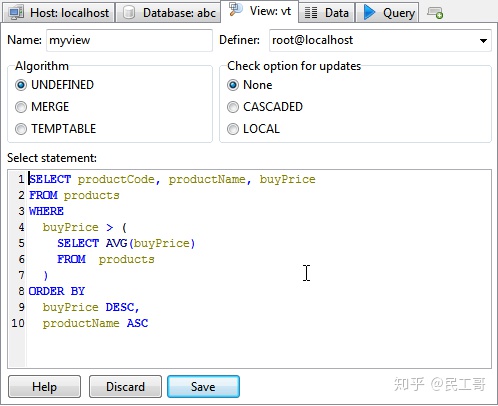Click the Data grid icon
This screenshot has height=406, width=498.
311,13
